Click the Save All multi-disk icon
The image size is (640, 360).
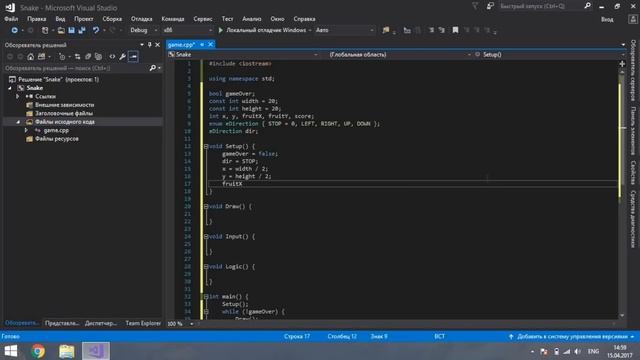(x=82, y=30)
